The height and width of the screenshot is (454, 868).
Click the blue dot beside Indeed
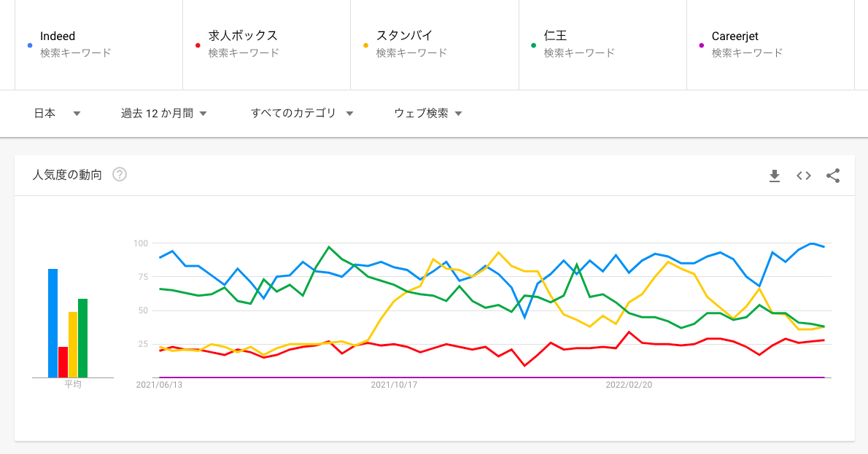click(28, 45)
